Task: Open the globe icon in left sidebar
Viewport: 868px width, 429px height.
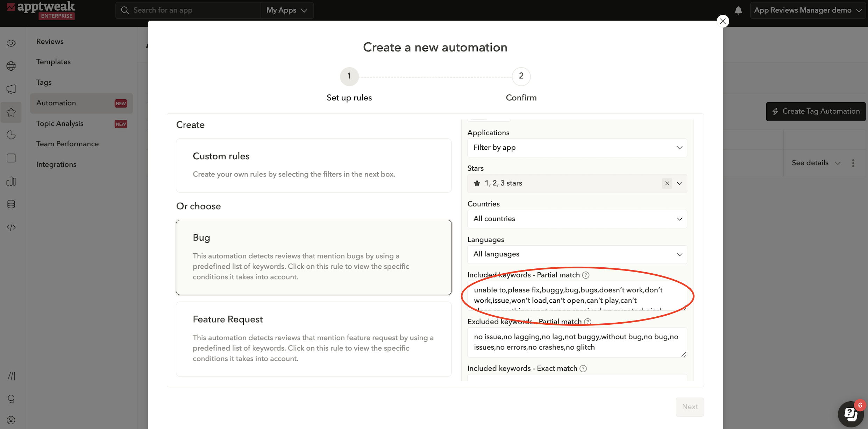Action: pyautogui.click(x=11, y=66)
